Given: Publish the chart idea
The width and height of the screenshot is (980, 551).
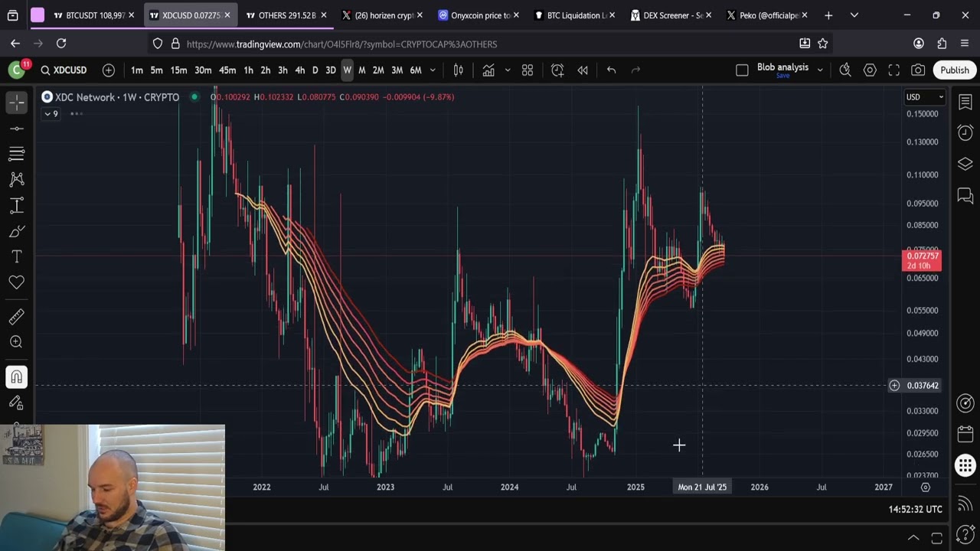Looking at the screenshot, I should pyautogui.click(x=955, y=70).
